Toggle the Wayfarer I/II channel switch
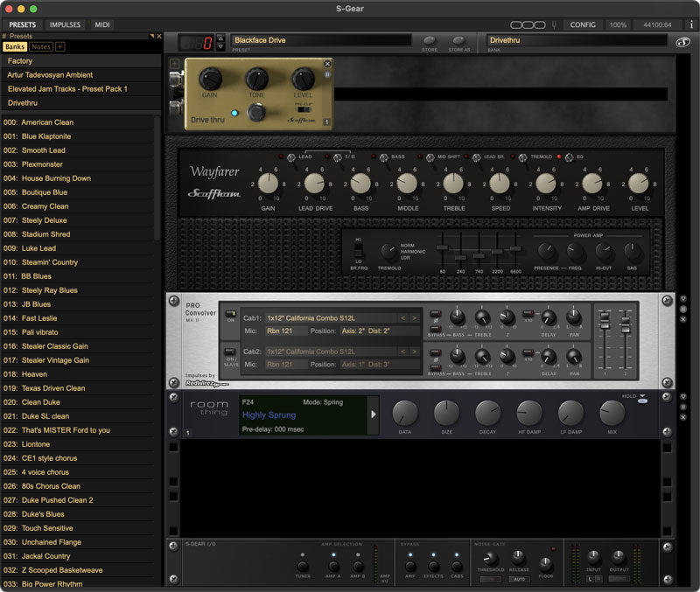This screenshot has height=592, width=700. pyautogui.click(x=338, y=157)
